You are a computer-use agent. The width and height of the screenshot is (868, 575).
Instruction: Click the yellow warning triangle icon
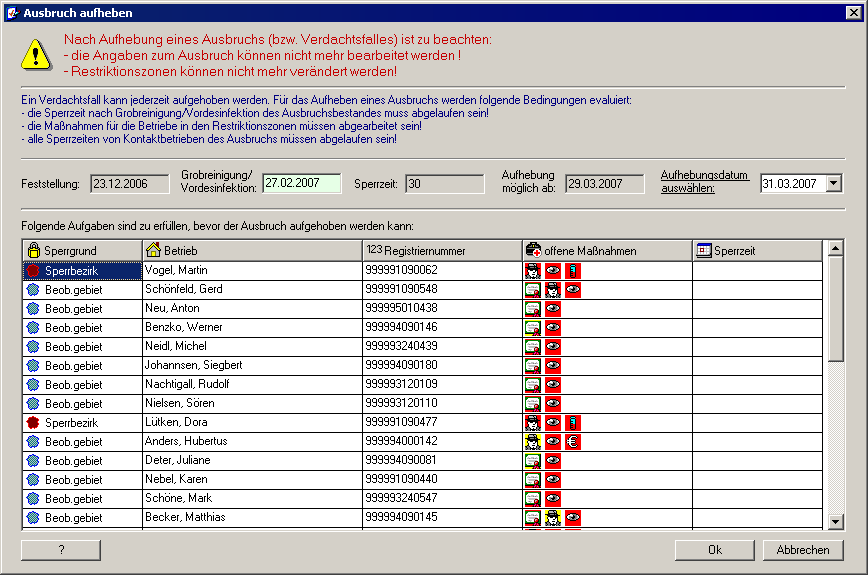pos(37,55)
